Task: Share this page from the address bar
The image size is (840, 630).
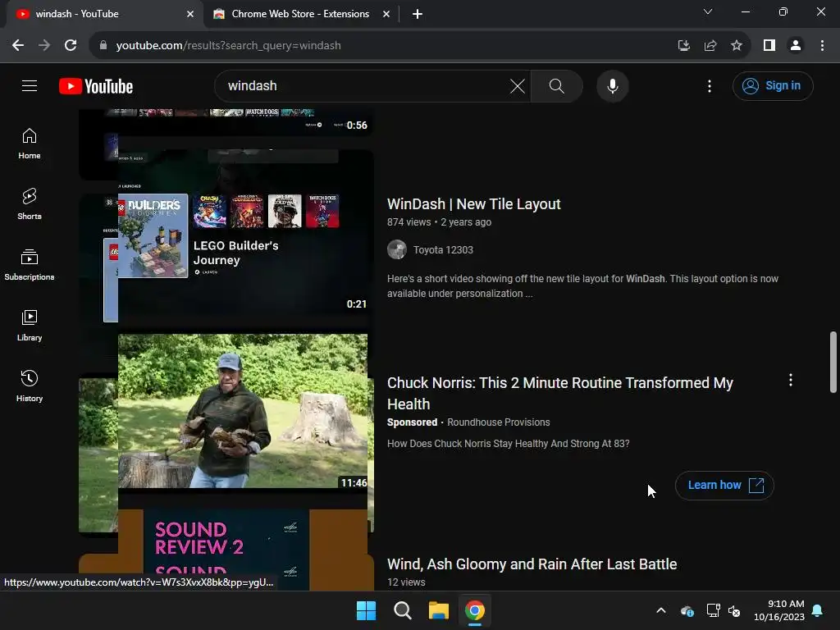Action: tap(710, 46)
